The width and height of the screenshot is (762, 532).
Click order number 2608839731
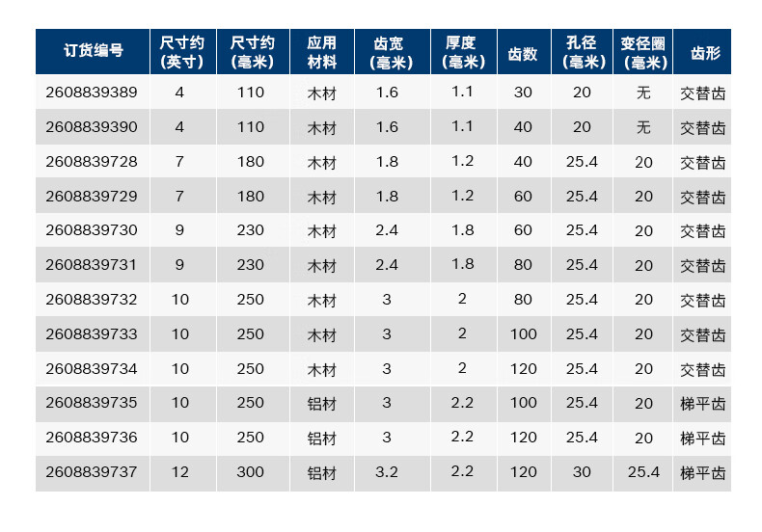(x=92, y=265)
